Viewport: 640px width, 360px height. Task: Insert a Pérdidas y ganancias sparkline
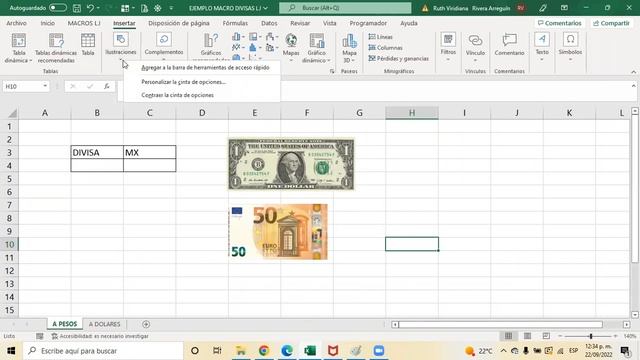[x=398, y=59]
